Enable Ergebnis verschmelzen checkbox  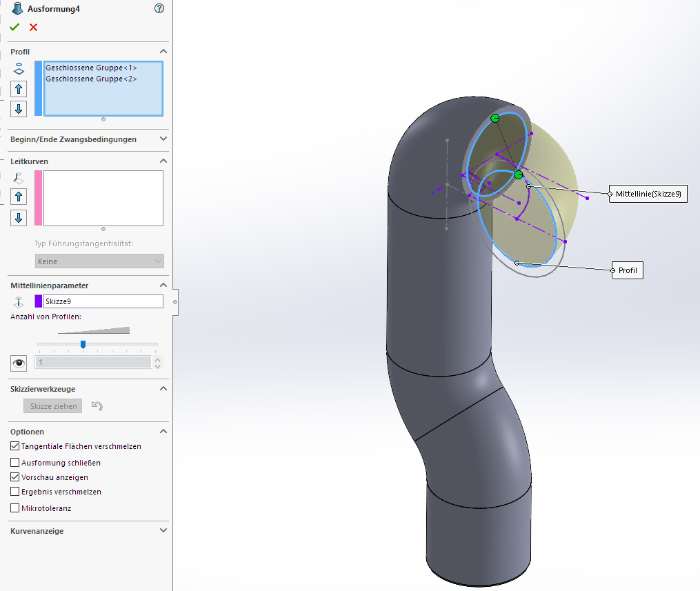point(15,492)
